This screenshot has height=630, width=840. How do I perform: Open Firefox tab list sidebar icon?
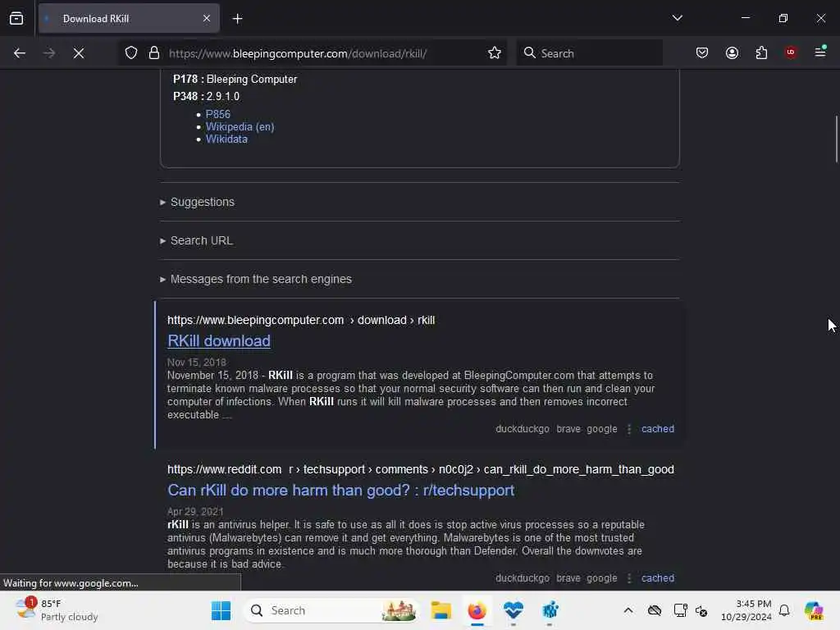16,19
